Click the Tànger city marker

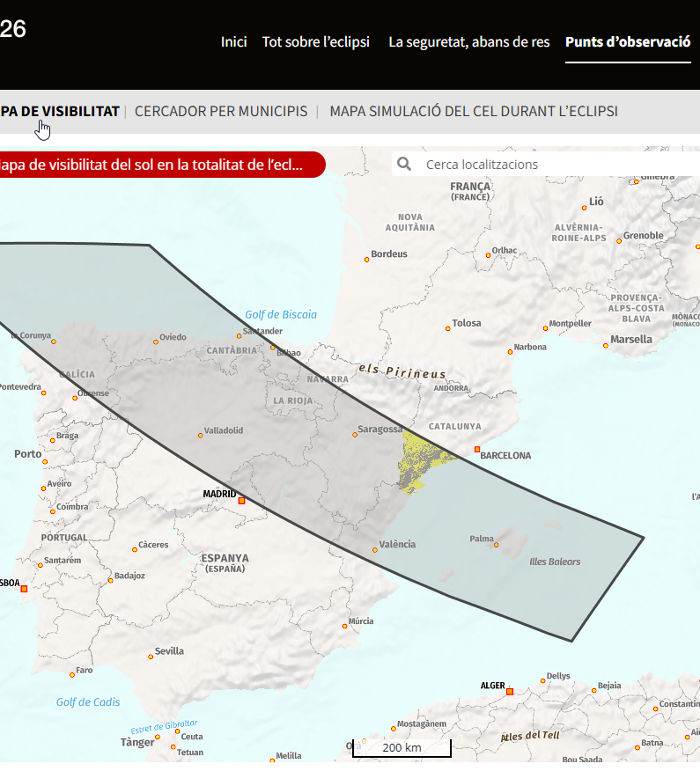pos(158,737)
